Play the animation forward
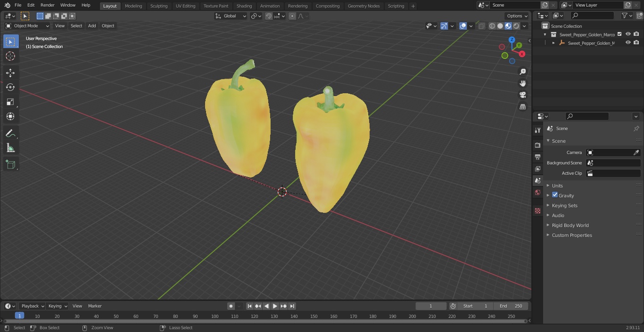Screen dimensions: 644x332 pyautogui.click(x=275, y=306)
